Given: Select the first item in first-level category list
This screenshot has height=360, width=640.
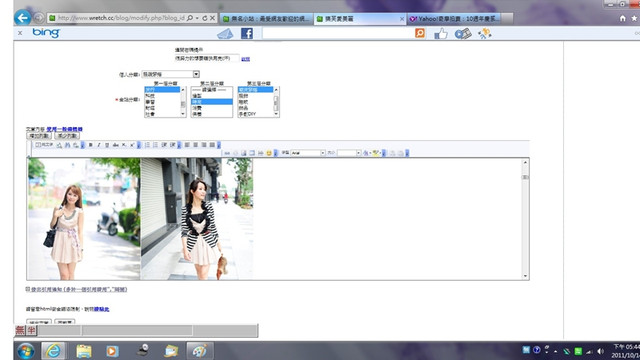Looking at the screenshot, I should tap(162, 89).
